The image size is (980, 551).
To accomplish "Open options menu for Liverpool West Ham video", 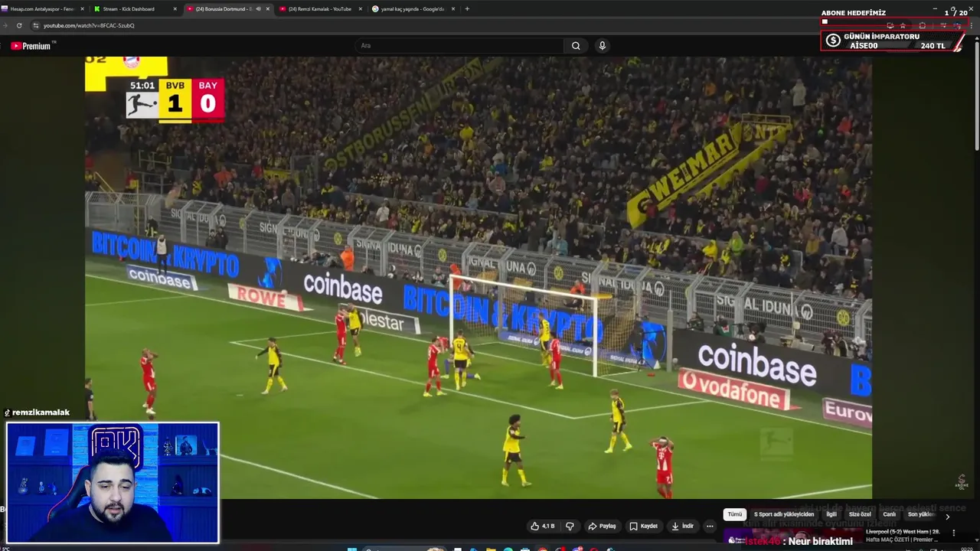I will pyautogui.click(x=953, y=533).
